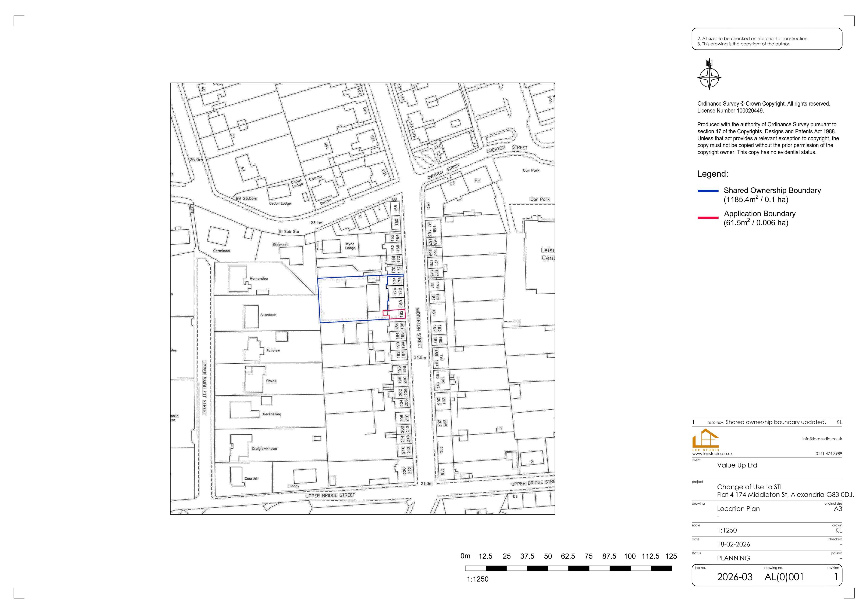Click the 'UPPER SMOLLETT STREET' map label
The height and width of the screenshot is (614, 868).
coord(204,387)
